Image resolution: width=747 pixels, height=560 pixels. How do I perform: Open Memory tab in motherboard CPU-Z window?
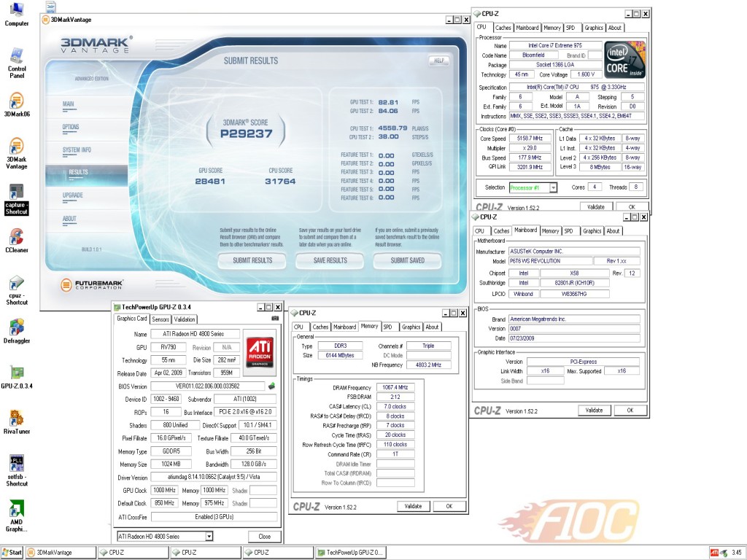[550, 231]
